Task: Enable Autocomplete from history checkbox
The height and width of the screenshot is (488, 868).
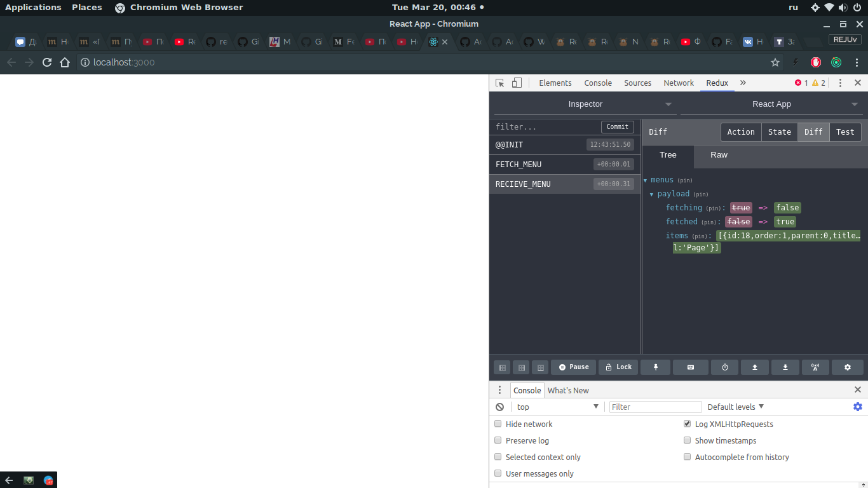Action: tap(687, 457)
